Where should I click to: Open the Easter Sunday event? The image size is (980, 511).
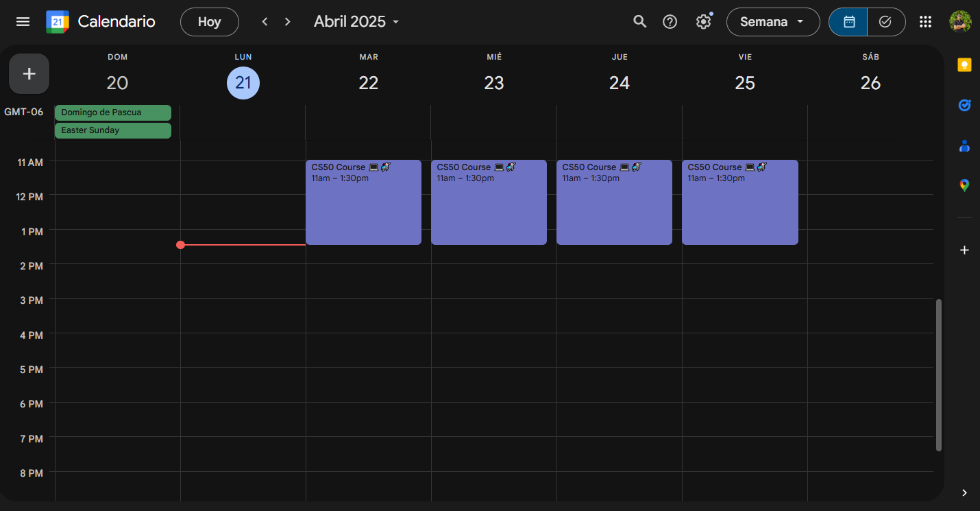[x=113, y=130]
